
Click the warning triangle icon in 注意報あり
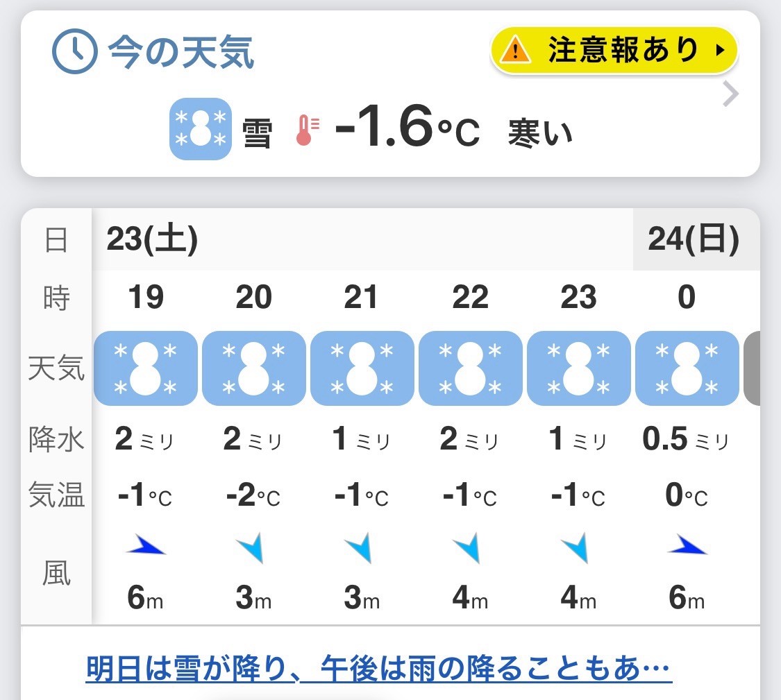[x=516, y=50]
